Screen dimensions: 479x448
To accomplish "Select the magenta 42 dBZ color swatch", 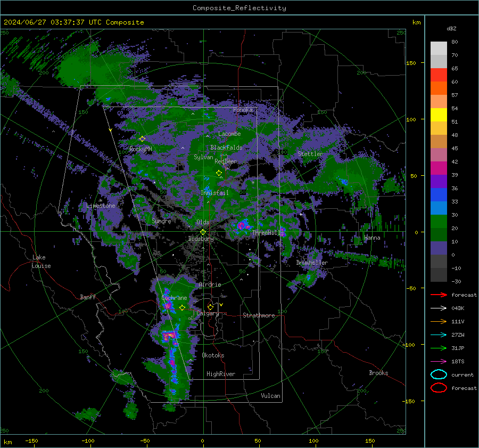I will point(439,168).
